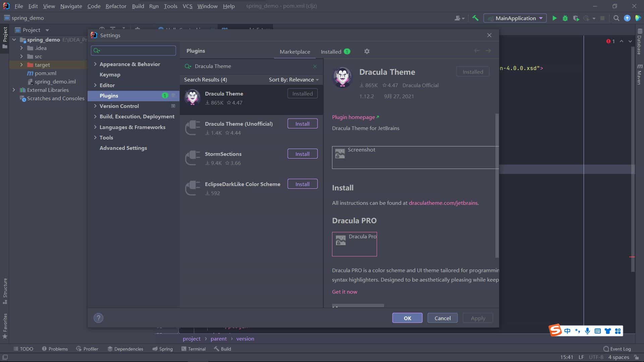Run MainApplication with coverage icon
Viewport: 644px width, 362px height.
[x=576, y=18]
